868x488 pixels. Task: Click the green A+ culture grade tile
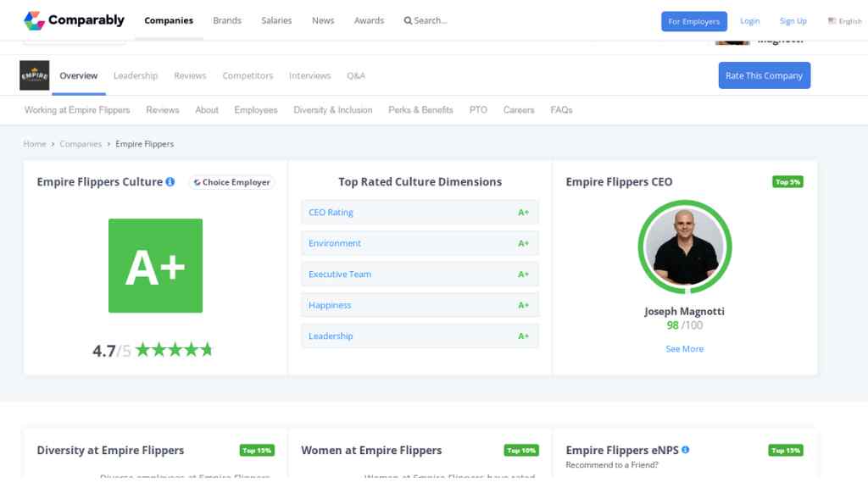pos(156,265)
